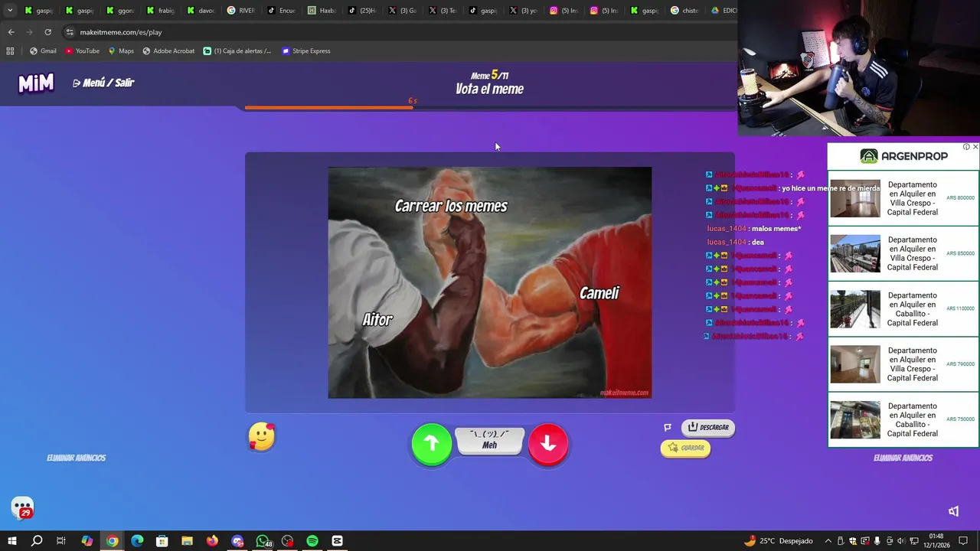The height and width of the screenshot is (551, 980).
Task: Open CapCut from taskbar
Action: (337, 541)
